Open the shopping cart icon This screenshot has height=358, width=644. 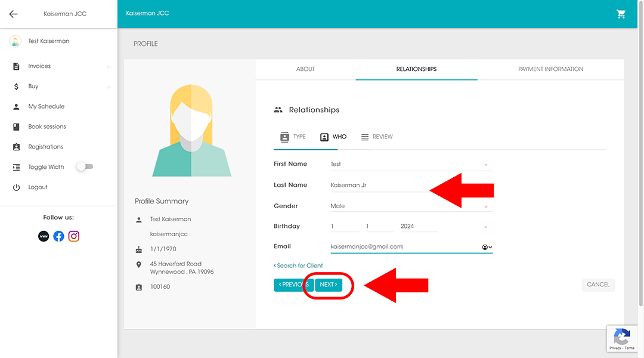pyautogui.click(x=621, y=14)
